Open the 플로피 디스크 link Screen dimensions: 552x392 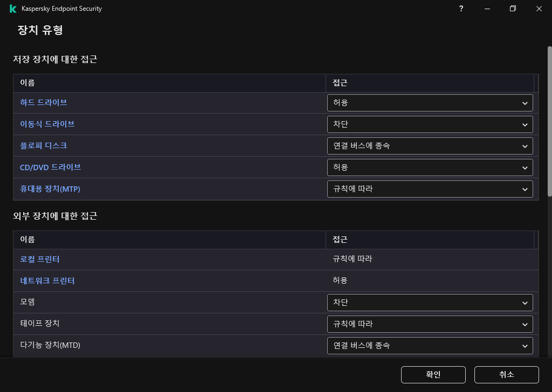44,145
